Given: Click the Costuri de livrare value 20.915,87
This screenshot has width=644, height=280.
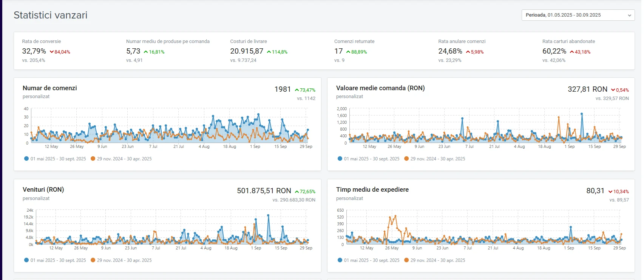Looking at the screenshot, I should [247, 51].
